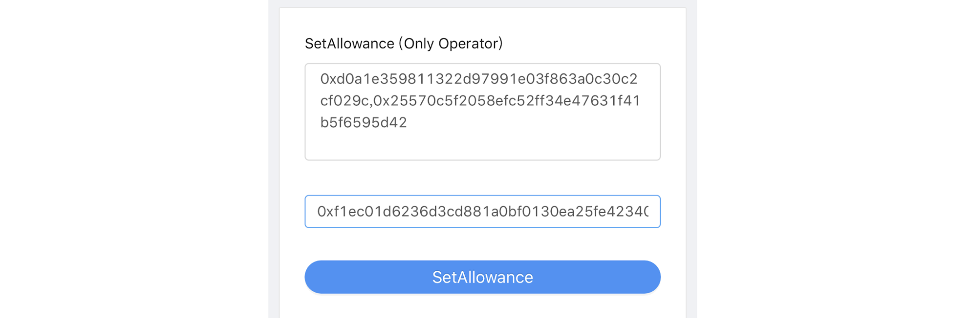Submit the allowance using the SetAllowance button

click(482, 277)
